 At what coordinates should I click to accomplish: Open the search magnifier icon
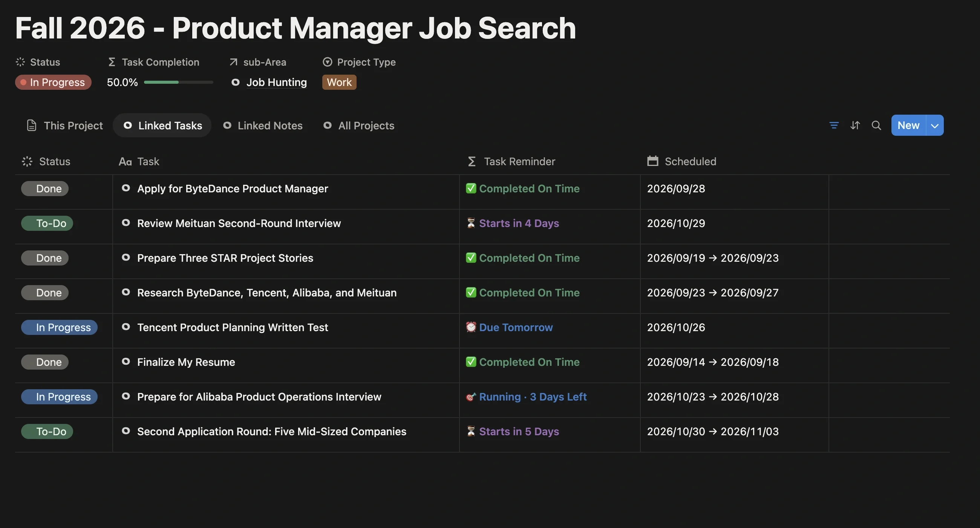(x=876, y=125)
